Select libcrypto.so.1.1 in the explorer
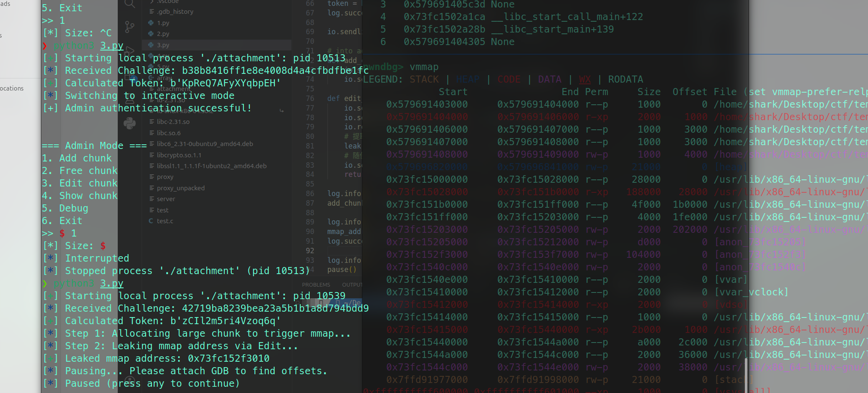This screenshot has width=868, height=393. (179, 155)
